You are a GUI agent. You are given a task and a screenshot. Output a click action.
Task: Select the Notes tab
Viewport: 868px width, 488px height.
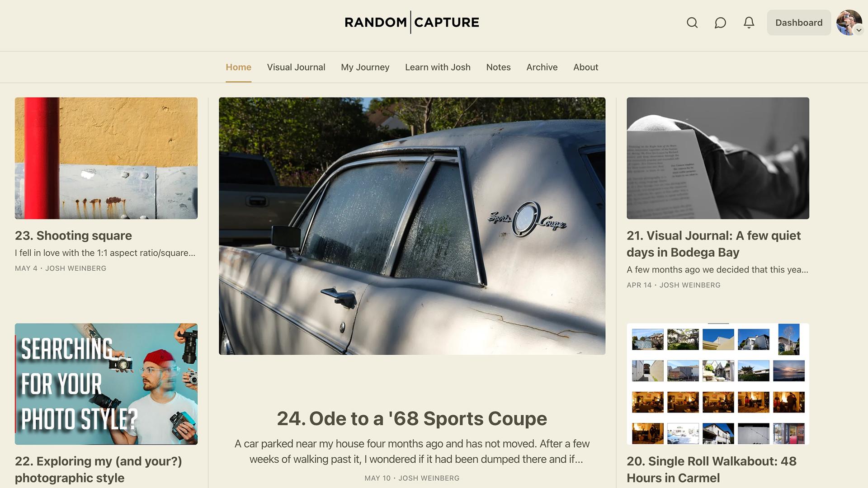[x=498, y=67]
